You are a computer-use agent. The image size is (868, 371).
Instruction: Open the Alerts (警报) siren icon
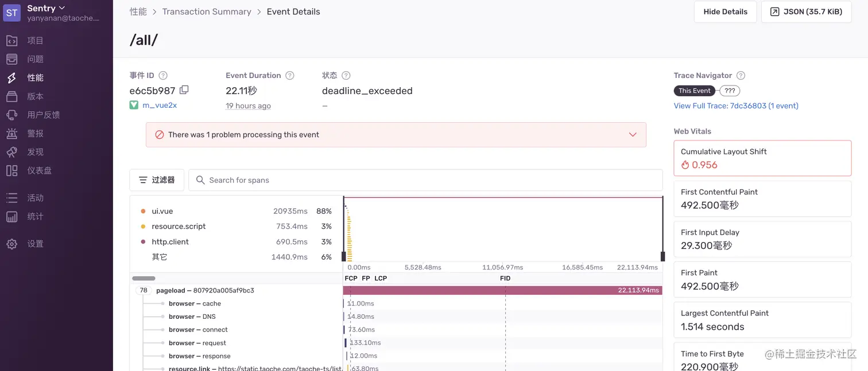[11, 134]
